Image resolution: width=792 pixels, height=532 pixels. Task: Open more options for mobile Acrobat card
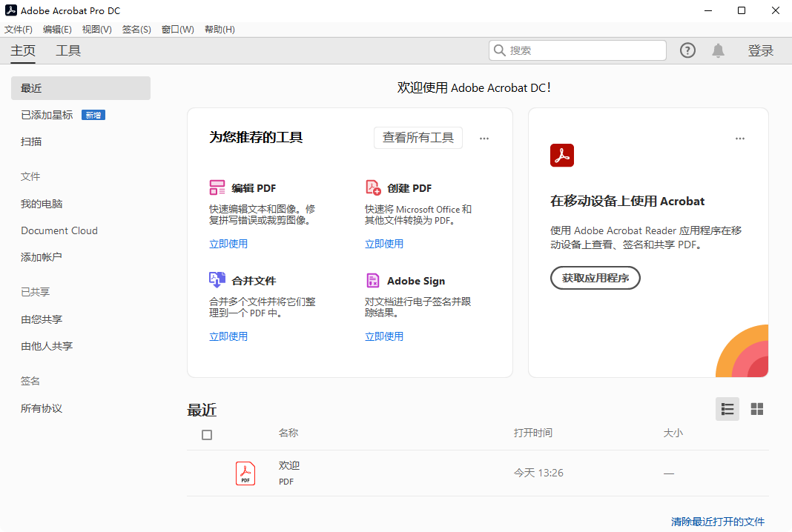[740, 139]
